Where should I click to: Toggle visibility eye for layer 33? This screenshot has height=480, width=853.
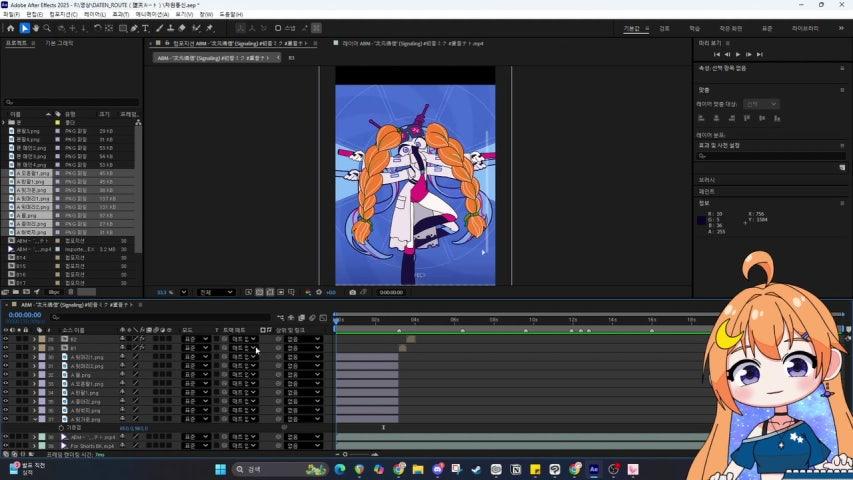[x=5, y=384]
